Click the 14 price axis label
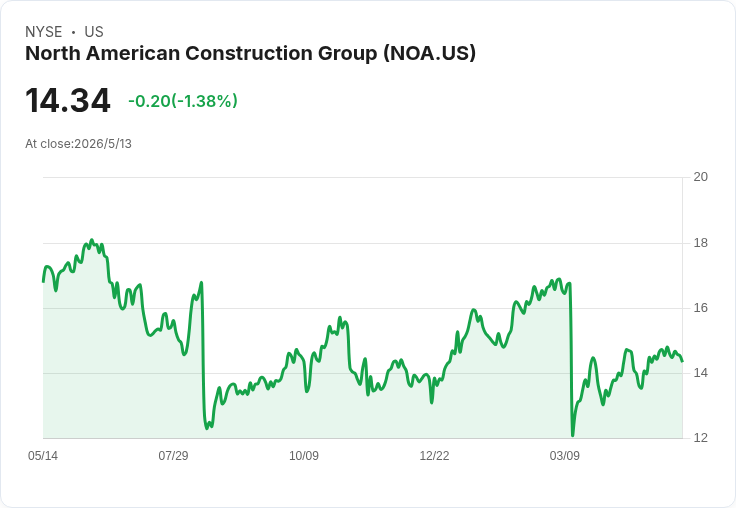The width and height of the screenshot is (736, 508). 700,373
